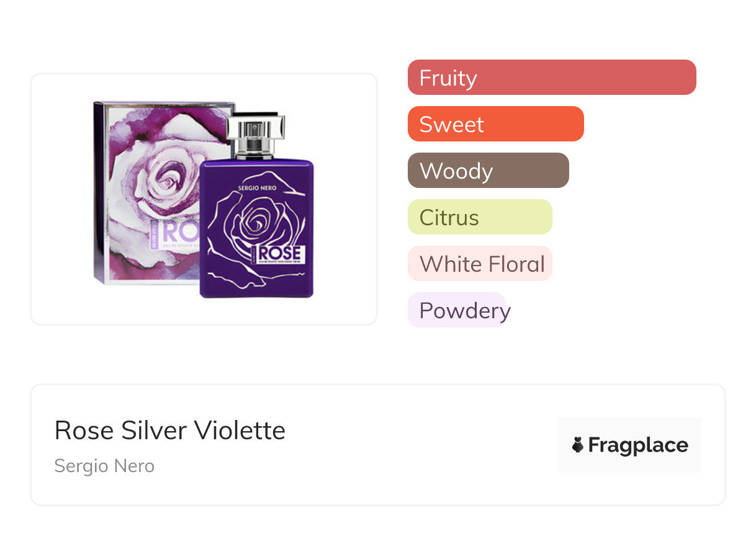The height and width of the screenshot is (536, 756).
Task: Click the Fragplace wordmark text
Action: (638, 445)
